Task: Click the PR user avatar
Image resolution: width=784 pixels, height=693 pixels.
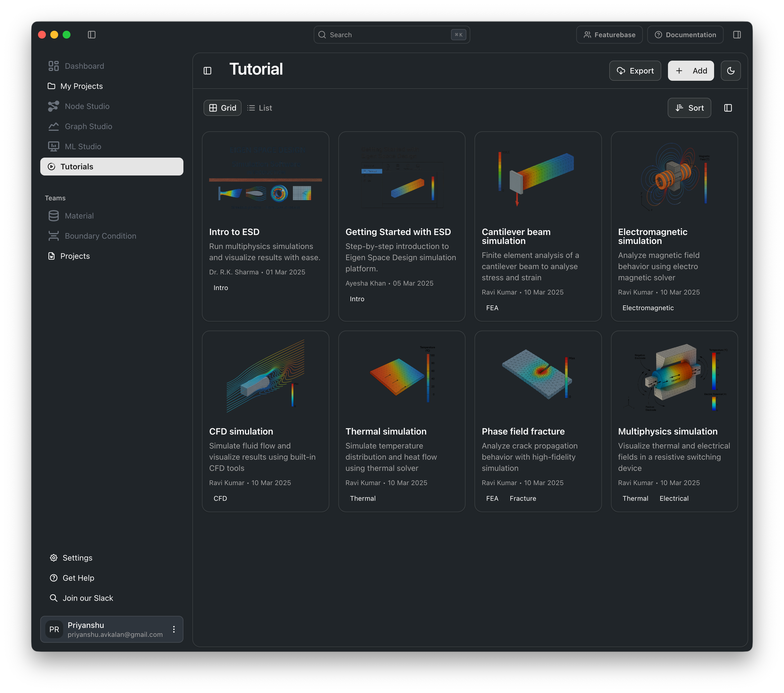Action: (x=54, y=629)
